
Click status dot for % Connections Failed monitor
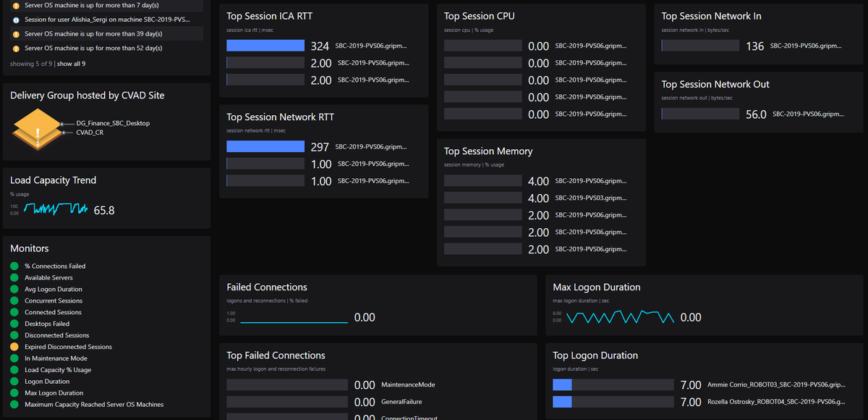click(x=14, y=266)
